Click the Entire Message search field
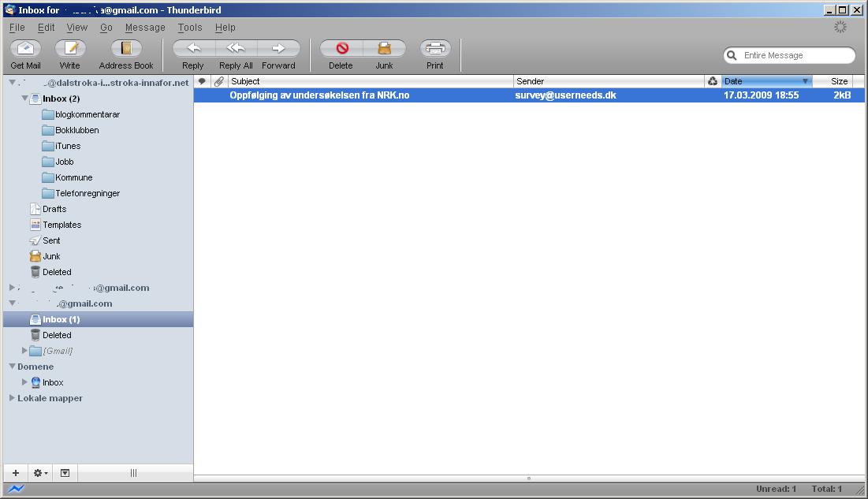This screenshot has height=499, width=868. 796,55
